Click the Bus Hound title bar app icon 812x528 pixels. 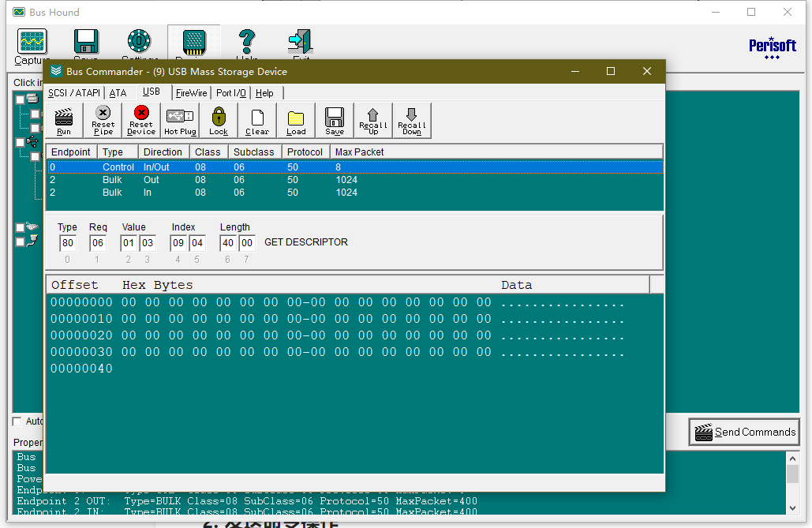coord(19,11)
